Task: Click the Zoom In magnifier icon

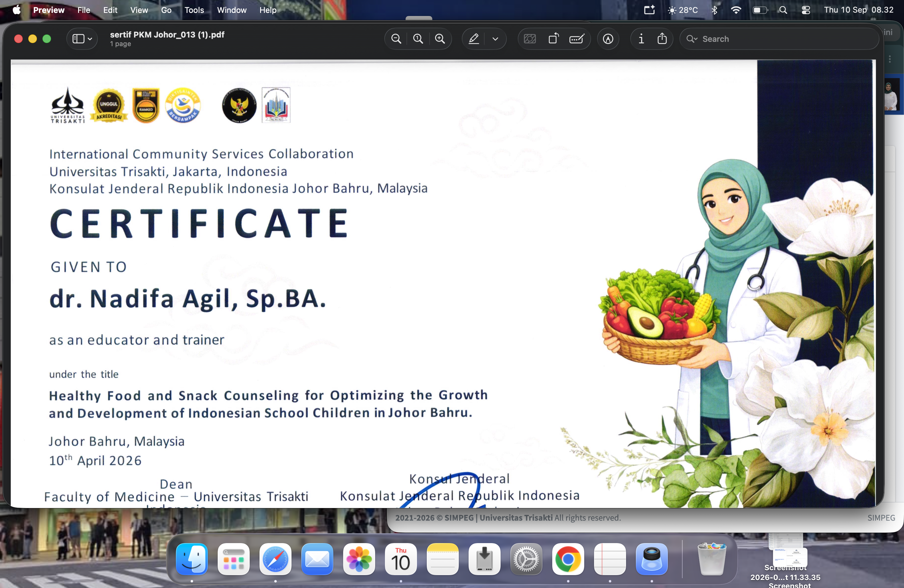Action: pyautogui.click(x=440, y=39)
